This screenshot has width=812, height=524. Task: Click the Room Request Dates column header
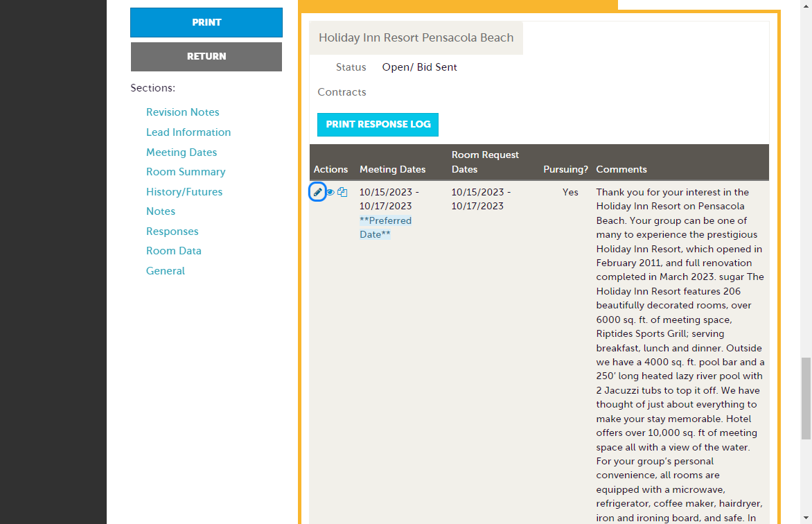click(485, 162)
